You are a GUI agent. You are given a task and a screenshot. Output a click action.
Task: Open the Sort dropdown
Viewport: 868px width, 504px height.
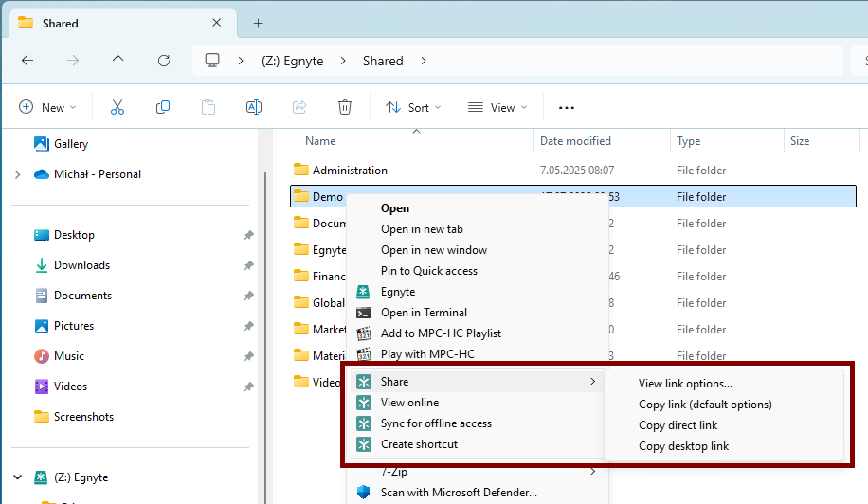pos(413,108)
